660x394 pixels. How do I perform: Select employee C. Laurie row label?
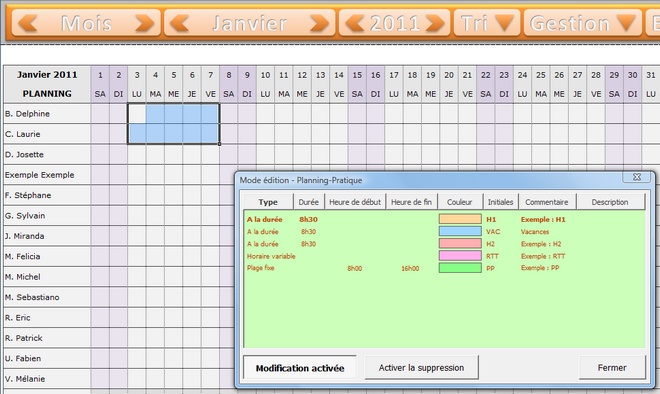click(47, 134)
